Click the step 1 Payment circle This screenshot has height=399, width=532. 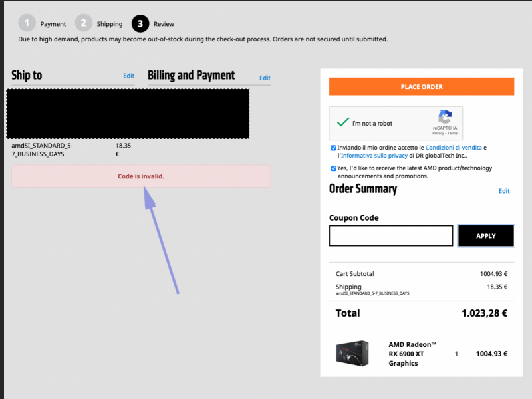pos(27,23)
